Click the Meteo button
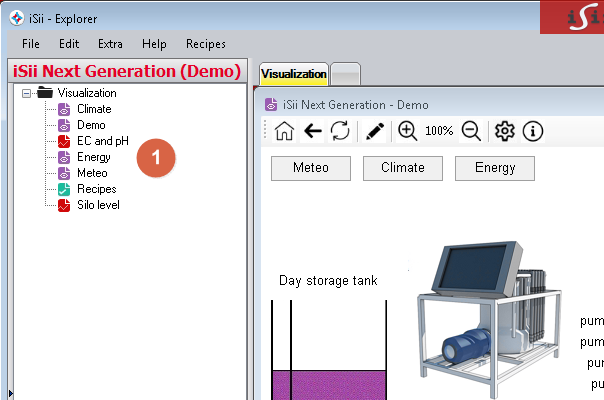Screen dimensions: 604x400 [x=311, y=168]
